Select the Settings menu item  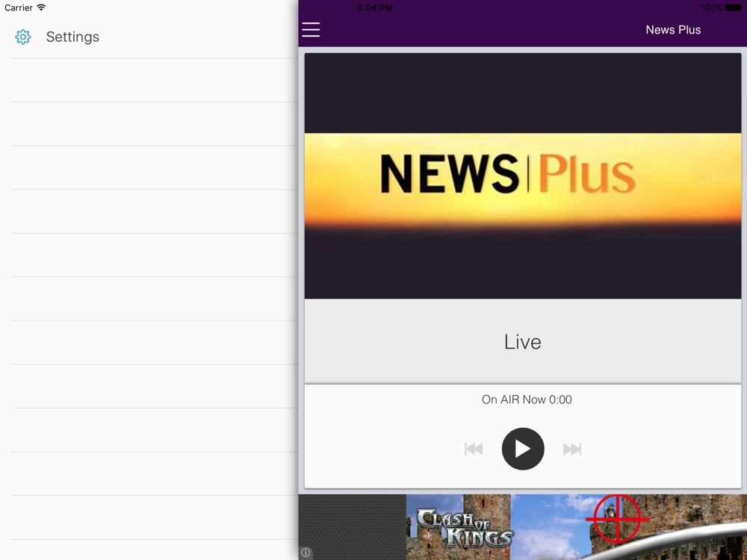point(72,37)
